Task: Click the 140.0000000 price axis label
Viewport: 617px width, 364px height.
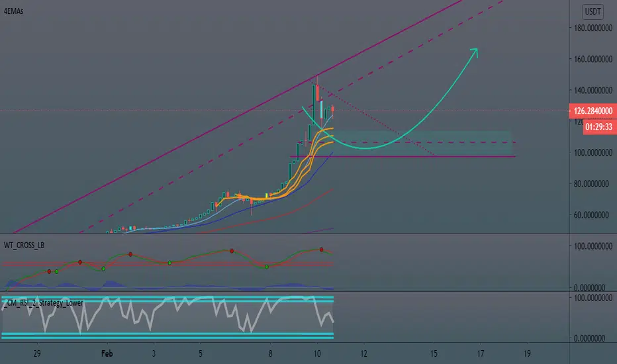Action: pos(593,90)
